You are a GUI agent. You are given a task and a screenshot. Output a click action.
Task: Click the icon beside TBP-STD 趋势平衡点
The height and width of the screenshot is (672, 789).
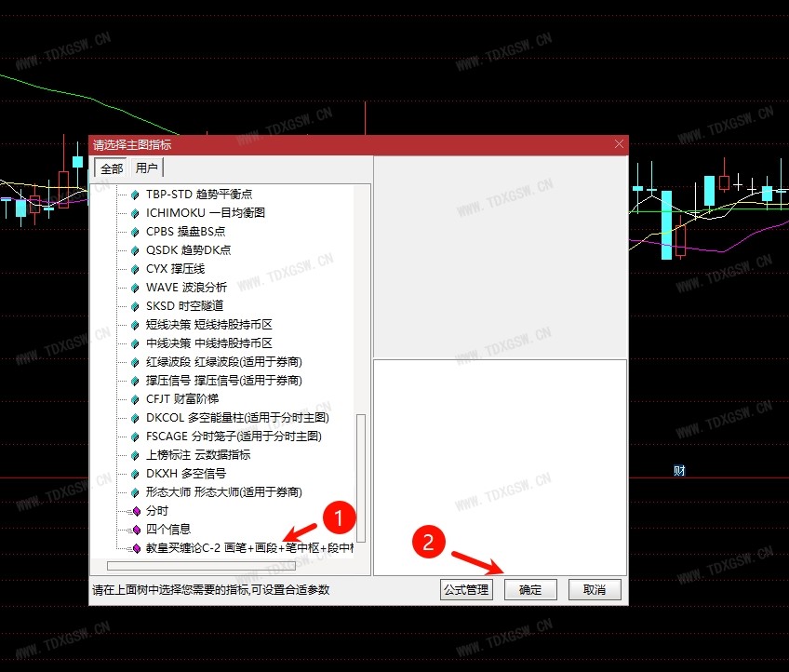[x=135, y=195]
